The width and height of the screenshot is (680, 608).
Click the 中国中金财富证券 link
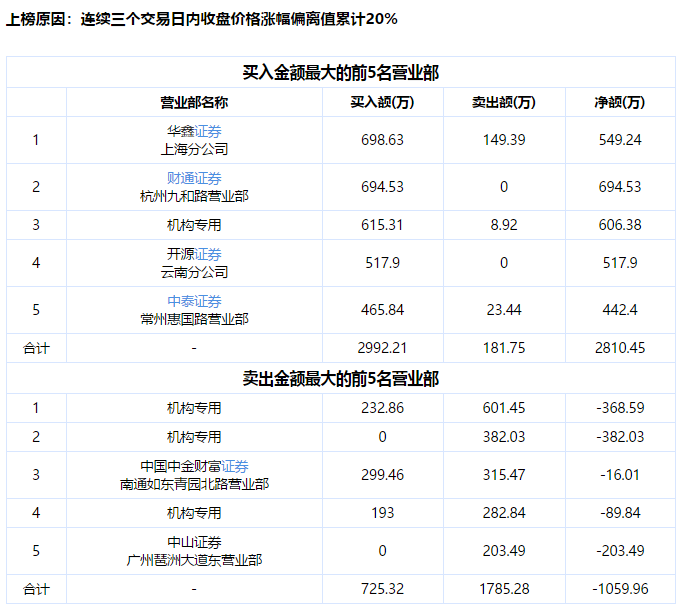click(194, 466)
